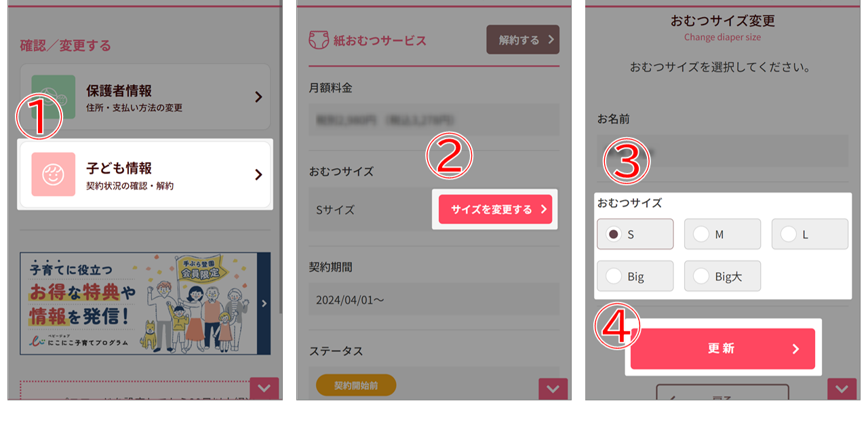Open the 保護者情報 menu row
868x424 pixels.
coord(145,97)
